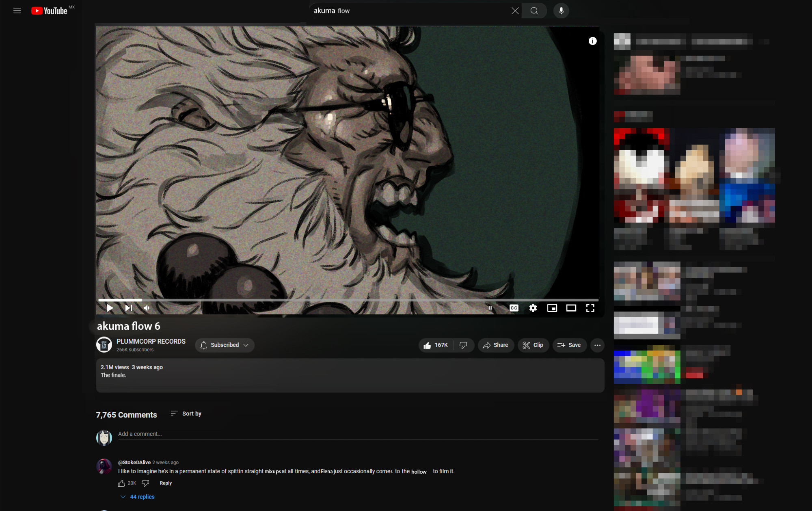The image size is (812, 511).
Task: Click Add a comment field
Action: click(358, 434)
